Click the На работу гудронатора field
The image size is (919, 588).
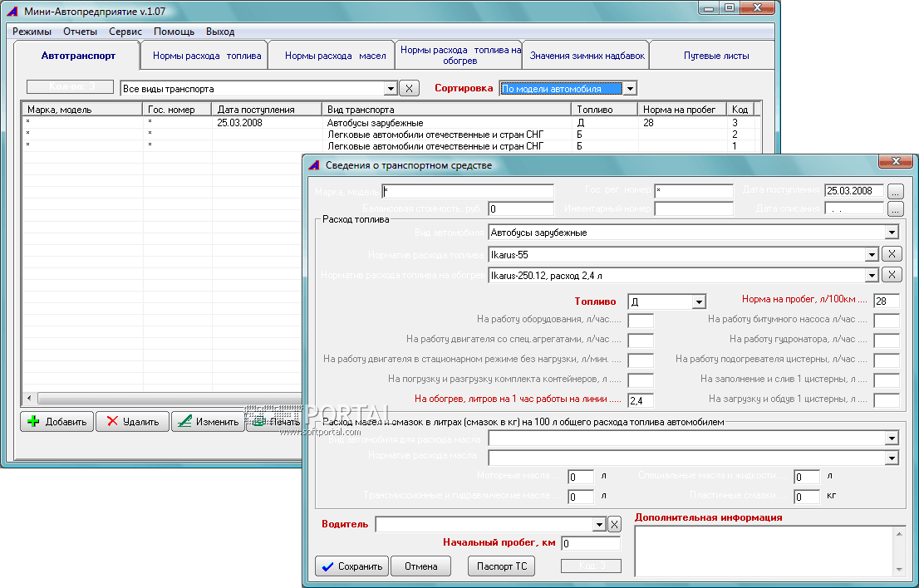886,341
